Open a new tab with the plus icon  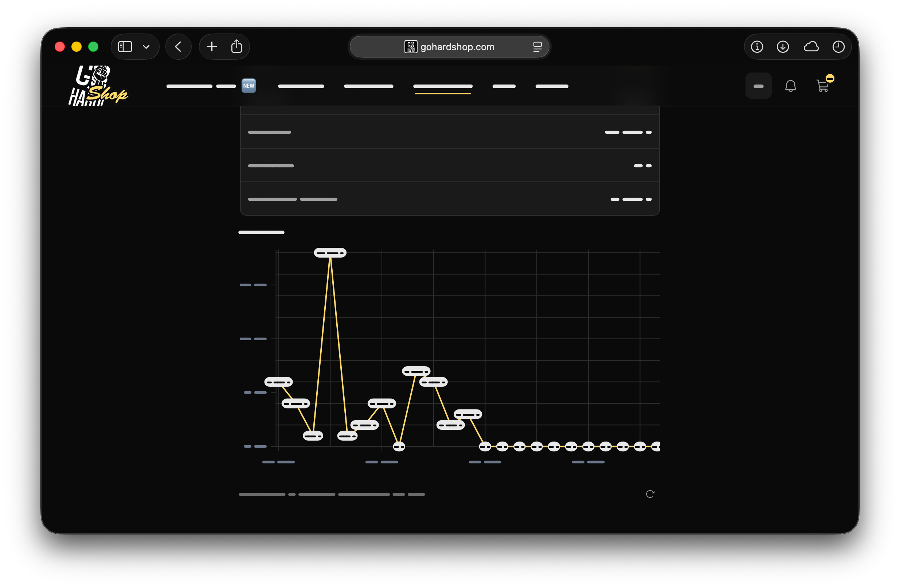[212, 47]
